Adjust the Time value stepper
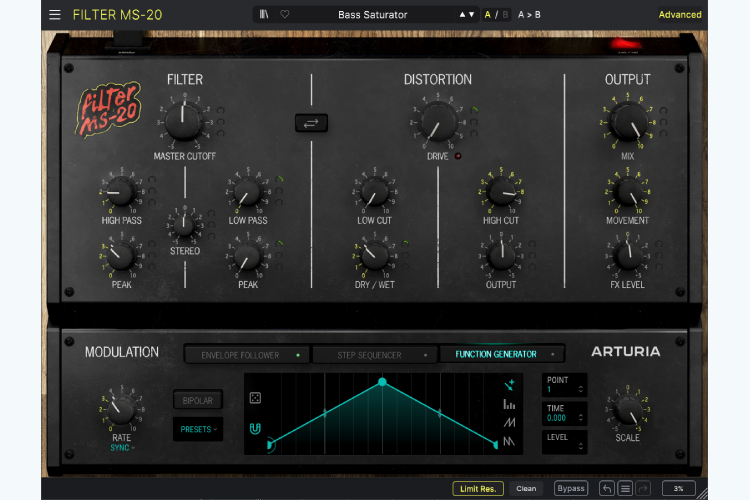 [581, 418]
